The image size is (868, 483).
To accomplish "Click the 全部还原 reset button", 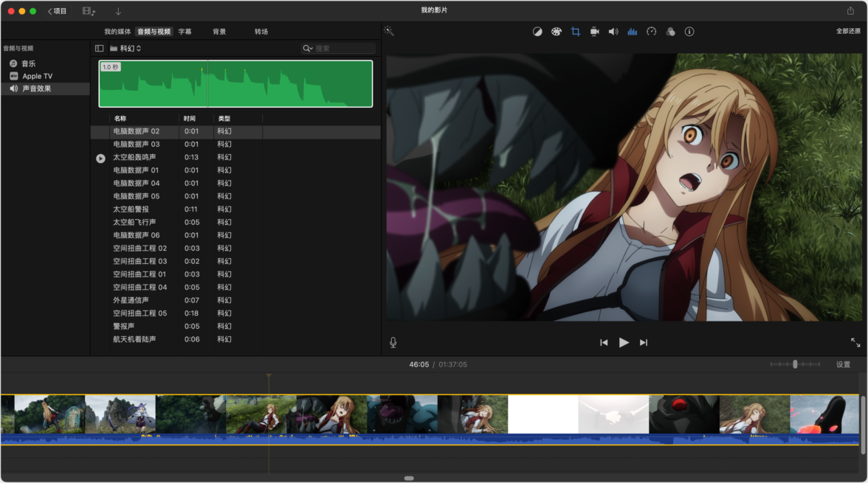I will pyautogui.click(x=848, y=31).
